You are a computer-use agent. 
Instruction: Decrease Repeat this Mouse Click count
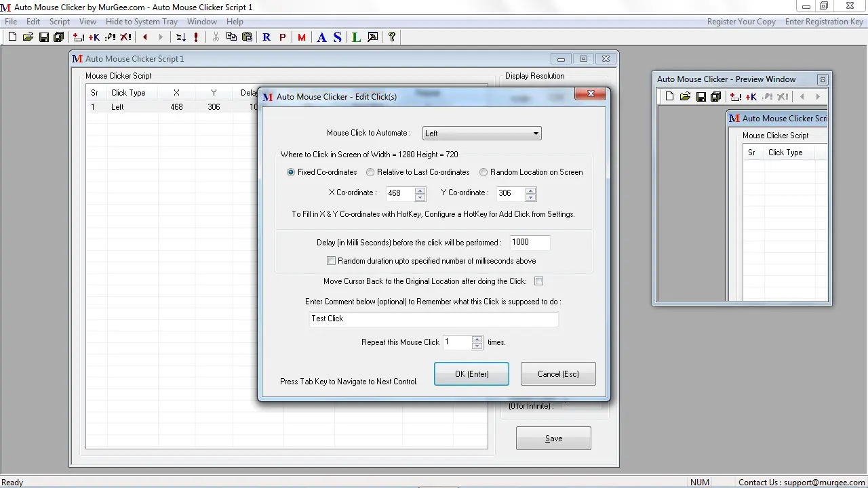(477, 346)
